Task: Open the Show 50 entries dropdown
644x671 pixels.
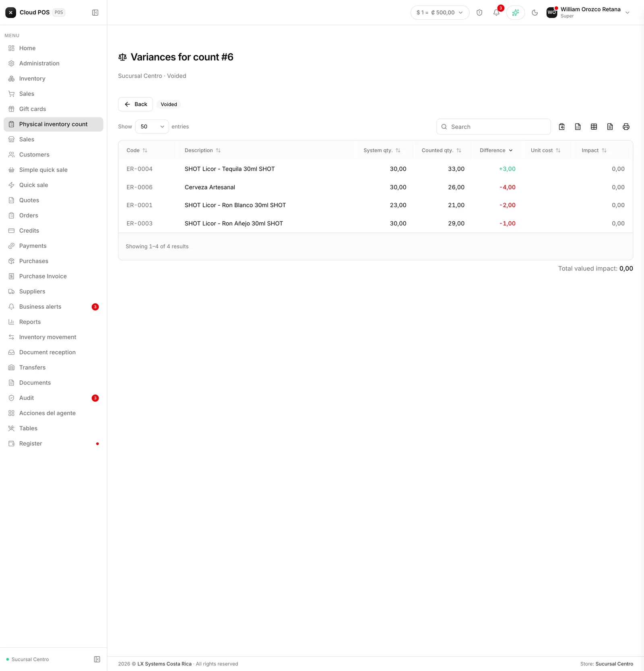Action: (x=152, y=126)
